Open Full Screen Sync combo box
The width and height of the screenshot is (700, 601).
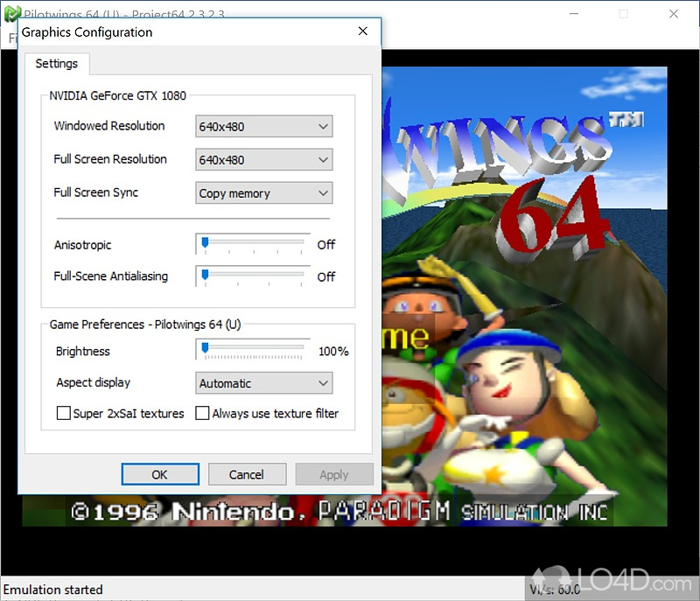pyautogui.click(x=263, y=193)
